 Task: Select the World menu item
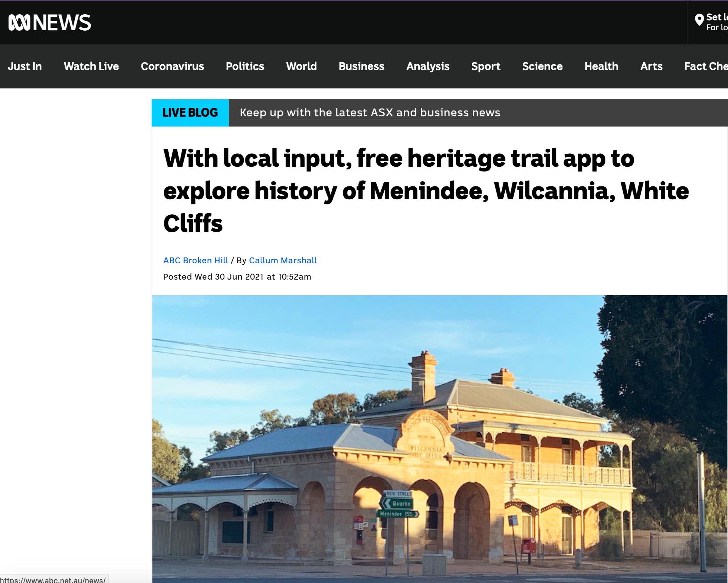pos(301,66)
